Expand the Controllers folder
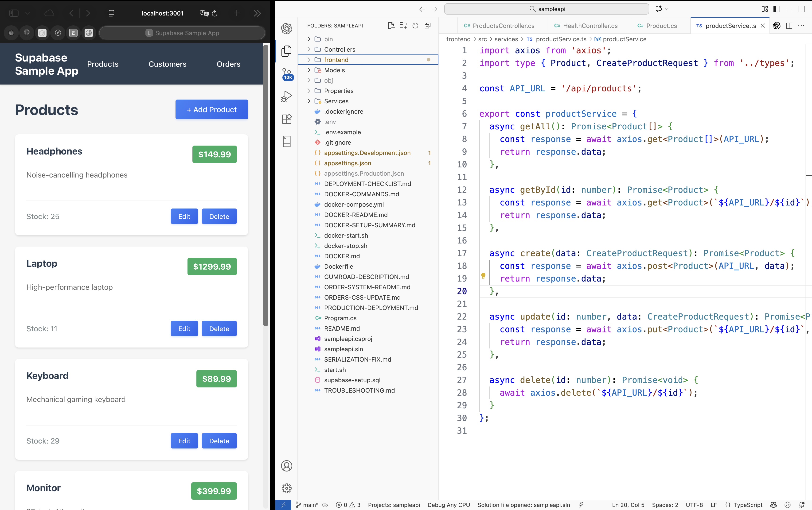The height and width of the screenshot is (510, 812). 339,49
